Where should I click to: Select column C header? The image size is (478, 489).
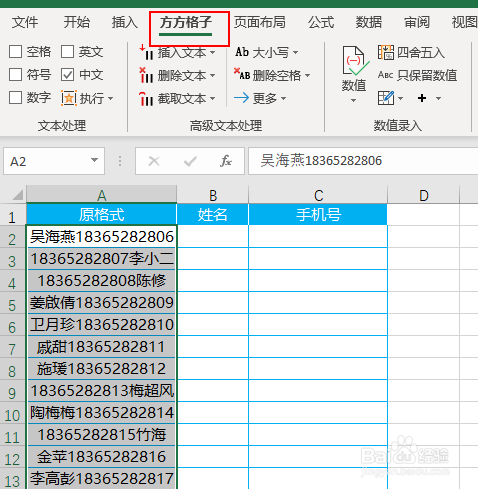[x=318, y=195]
